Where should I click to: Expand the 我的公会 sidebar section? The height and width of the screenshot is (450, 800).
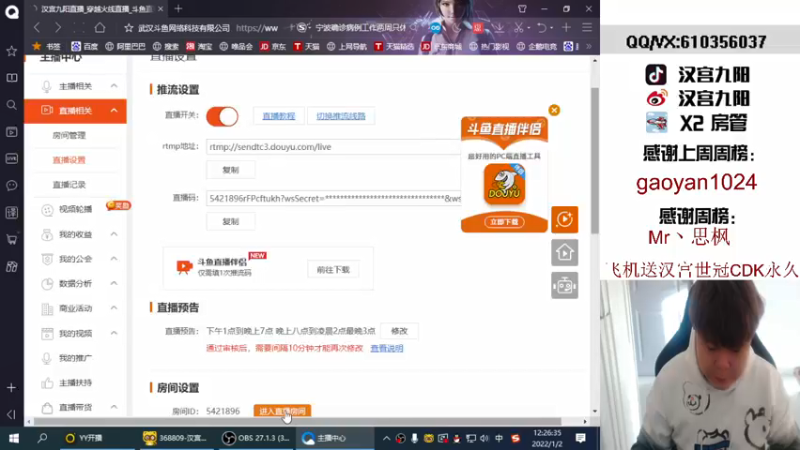pyautogui.click(x=114, y=259)
